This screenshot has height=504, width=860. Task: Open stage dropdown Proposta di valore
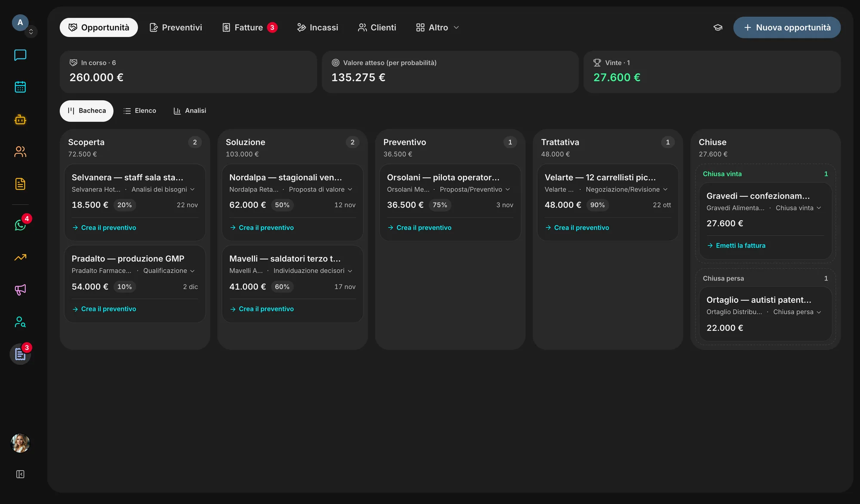coord(321,189)
